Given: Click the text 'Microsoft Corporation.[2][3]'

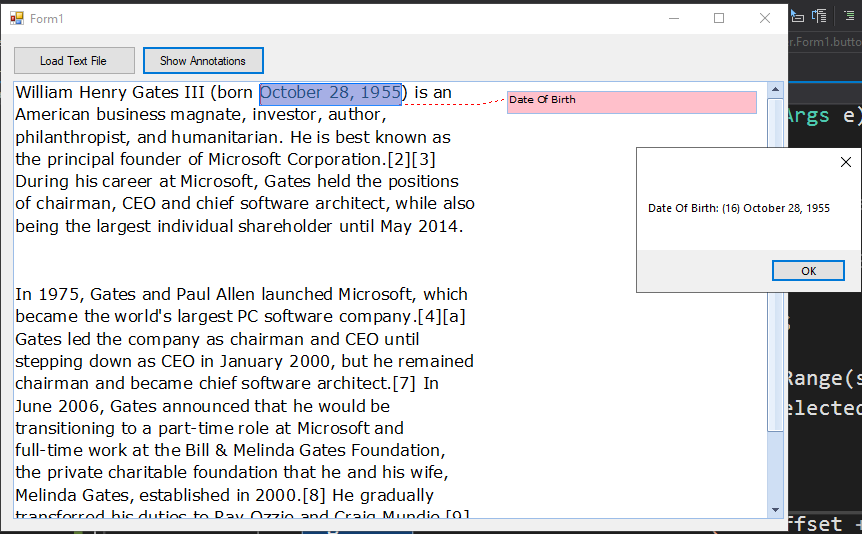Looking at the screenshot, I should point(322,159).
